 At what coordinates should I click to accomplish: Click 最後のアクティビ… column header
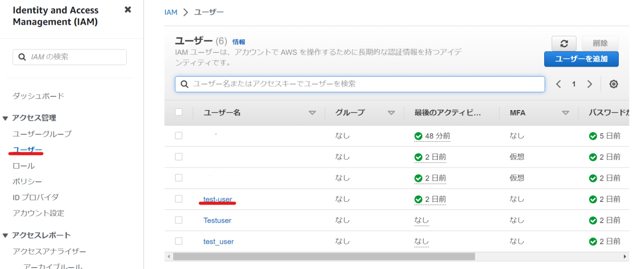448,113
